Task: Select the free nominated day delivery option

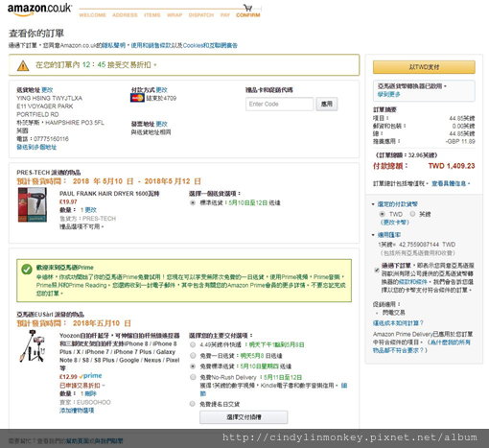Action: pos(193,404)
